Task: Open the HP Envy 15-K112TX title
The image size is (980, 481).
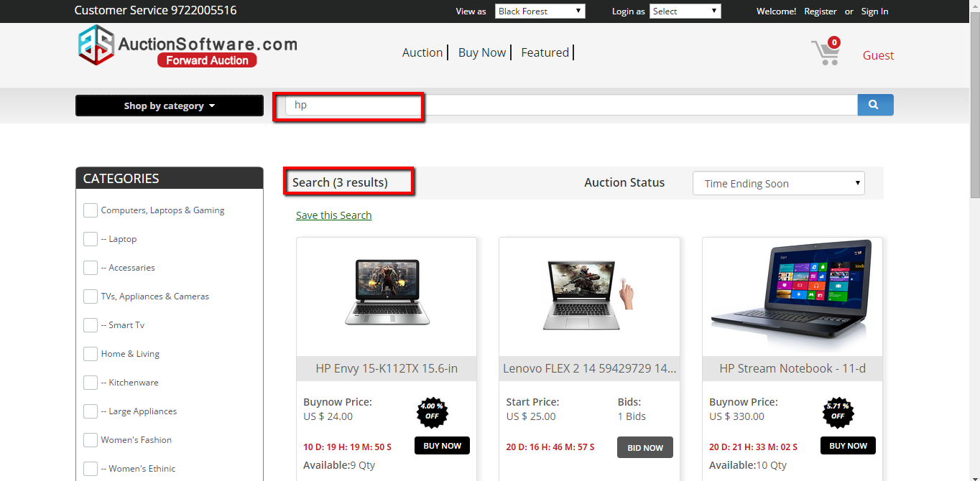Action: (x=387, y=368)
